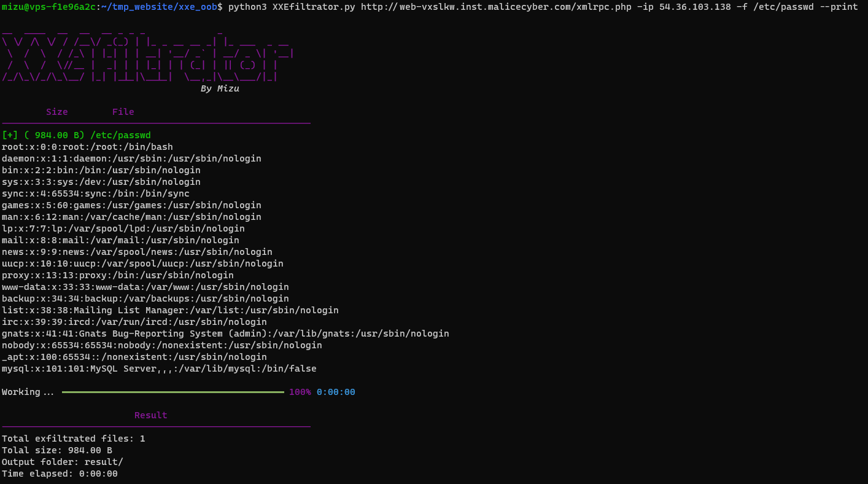This screenshot has height=484, width=868.
Task: Click the Result section heading
Action: (x=151, y=415)
